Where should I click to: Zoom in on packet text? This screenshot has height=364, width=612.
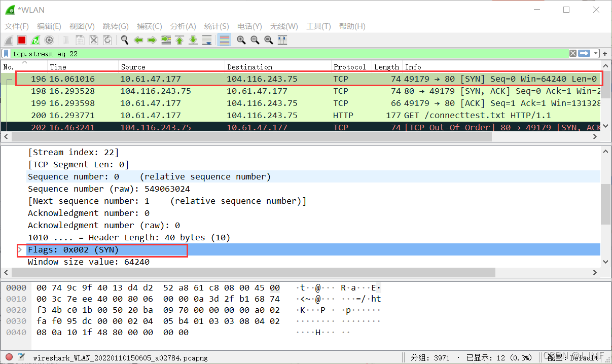pos(241,40)
